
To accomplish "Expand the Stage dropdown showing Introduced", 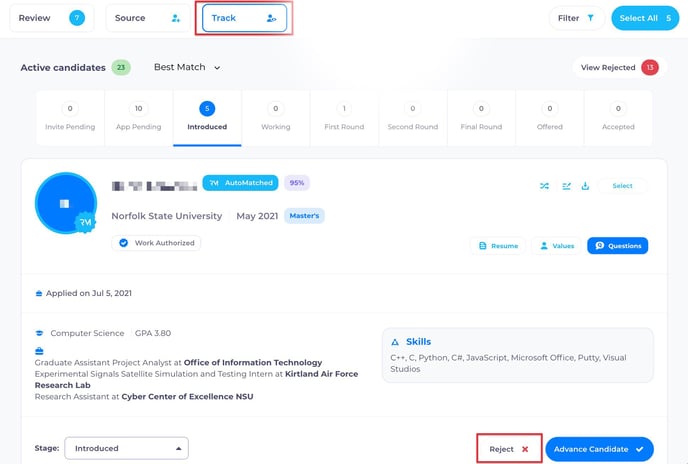I will (x=126, y=448).
